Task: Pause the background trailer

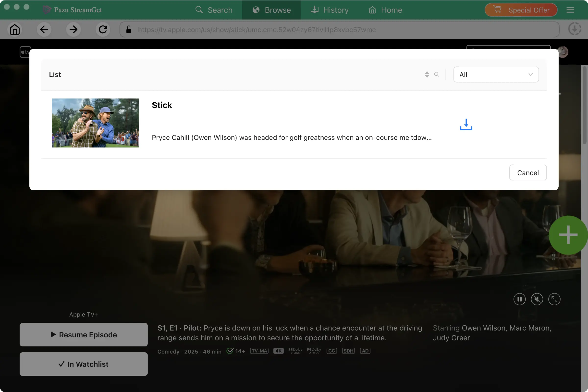Action: 519,299
